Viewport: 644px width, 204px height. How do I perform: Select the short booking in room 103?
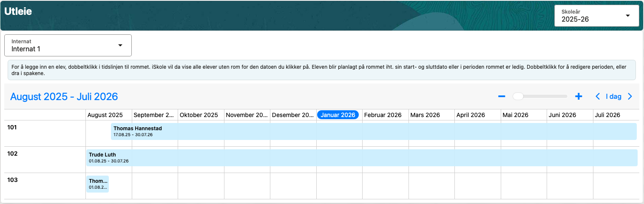(97, 184)
